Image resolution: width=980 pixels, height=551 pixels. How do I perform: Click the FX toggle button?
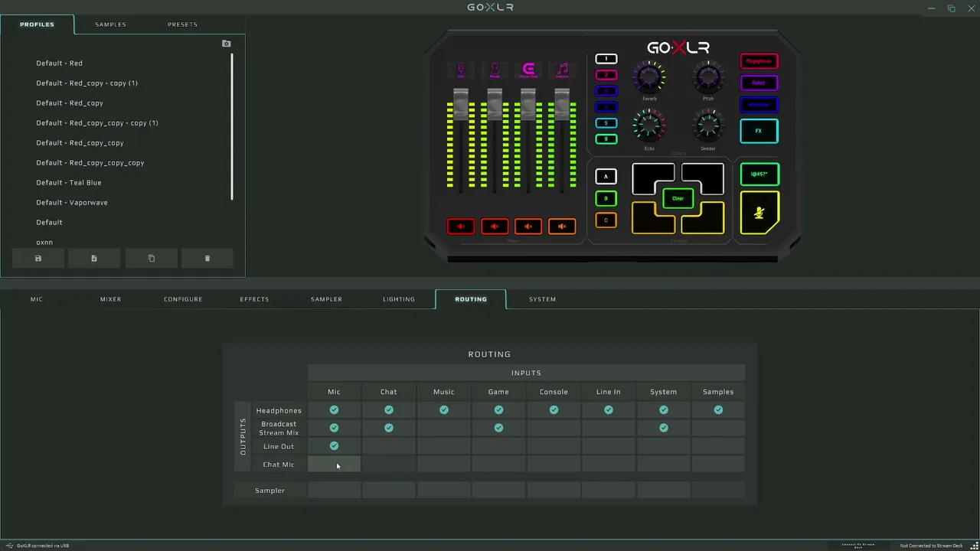(759, 131)
